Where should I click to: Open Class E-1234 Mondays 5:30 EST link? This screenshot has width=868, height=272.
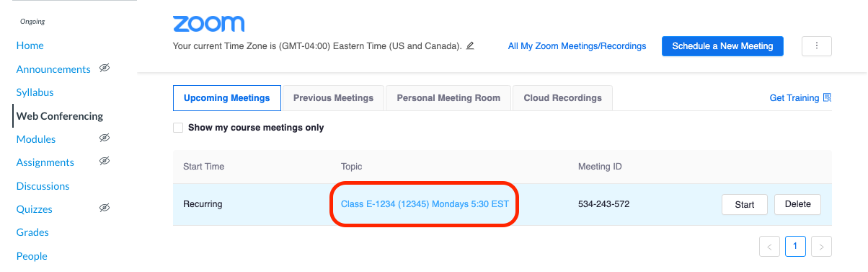pyautogui.click(x=425, y=204)
